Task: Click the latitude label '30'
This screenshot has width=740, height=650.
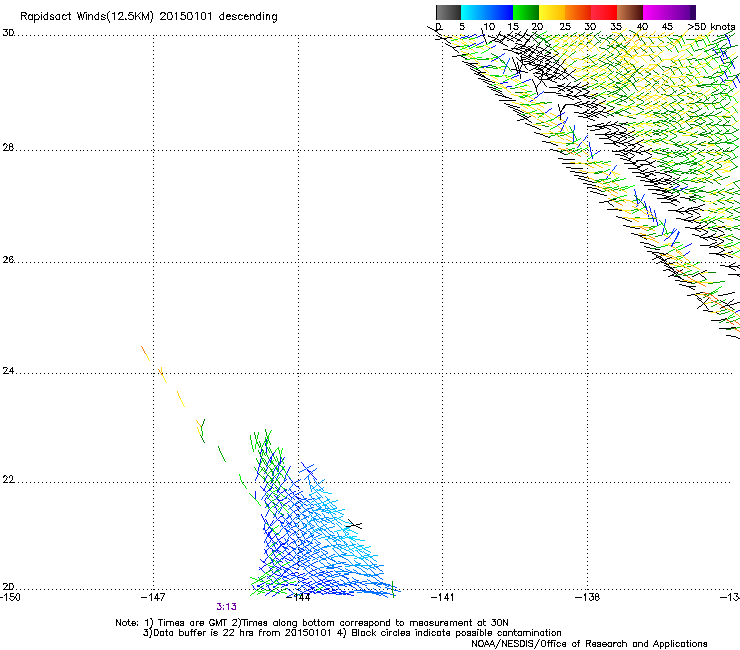Action: pyautogui.click(x=8, y=33)
